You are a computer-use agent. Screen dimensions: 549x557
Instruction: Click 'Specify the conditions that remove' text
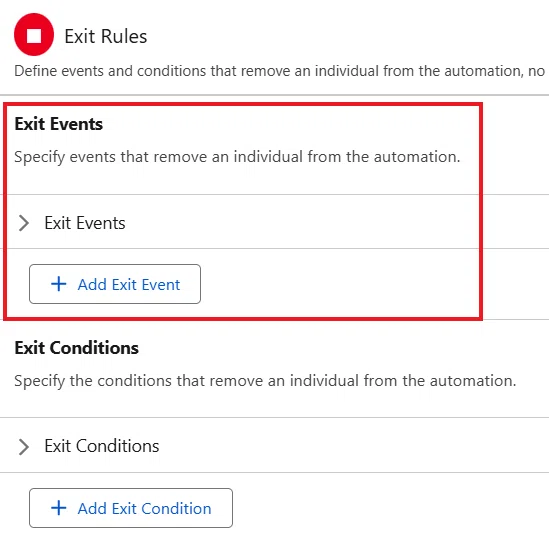pyautogui.click(x=265, y=381)
